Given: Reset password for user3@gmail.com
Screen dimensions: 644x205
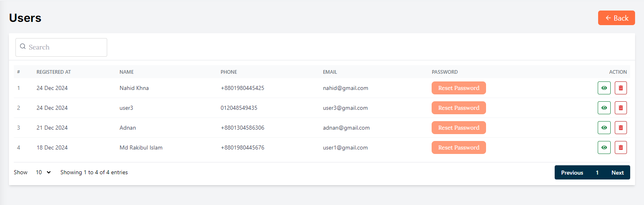Looking at the screenshot, I should (x=458, y=108).
